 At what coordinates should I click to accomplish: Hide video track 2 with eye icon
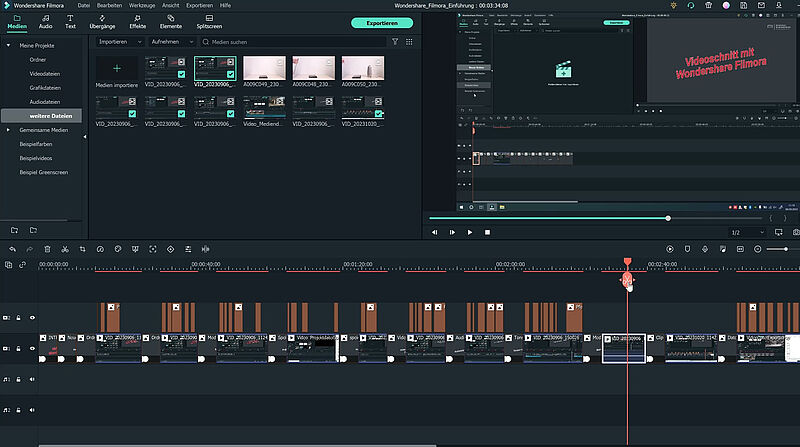pyautogui.click(x=32, y=318)
